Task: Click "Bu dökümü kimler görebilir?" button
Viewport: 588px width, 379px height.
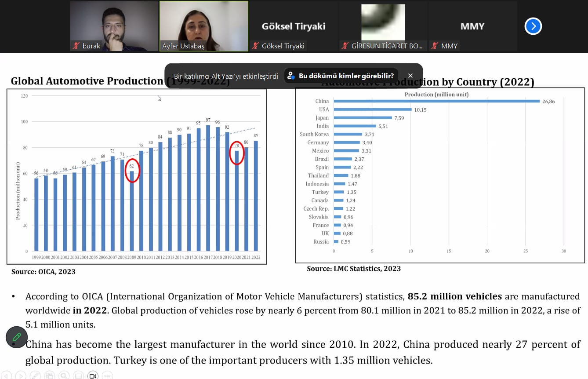Action: [341, 76]
